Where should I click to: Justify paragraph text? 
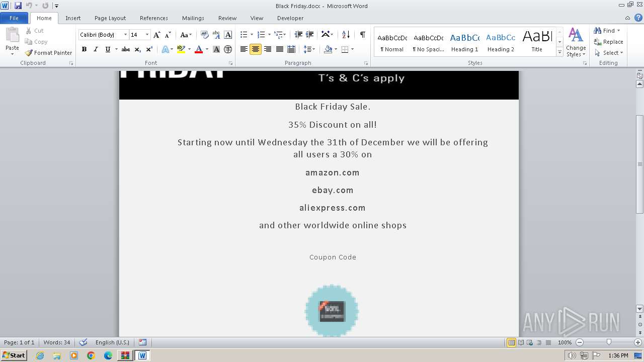tap(279, 49)
